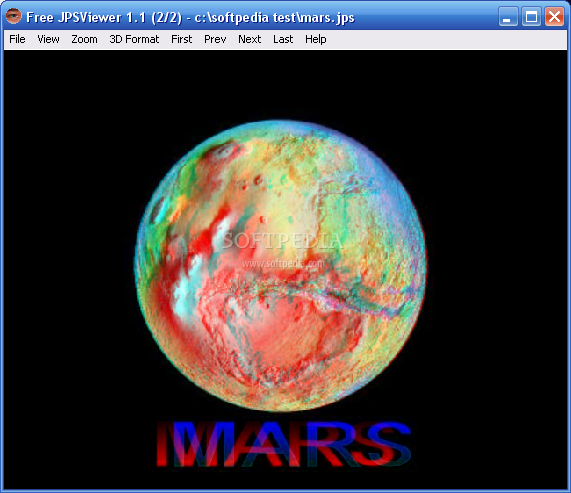Jump to the Last image
Screen dimensions: 571x493
[283, 39]
